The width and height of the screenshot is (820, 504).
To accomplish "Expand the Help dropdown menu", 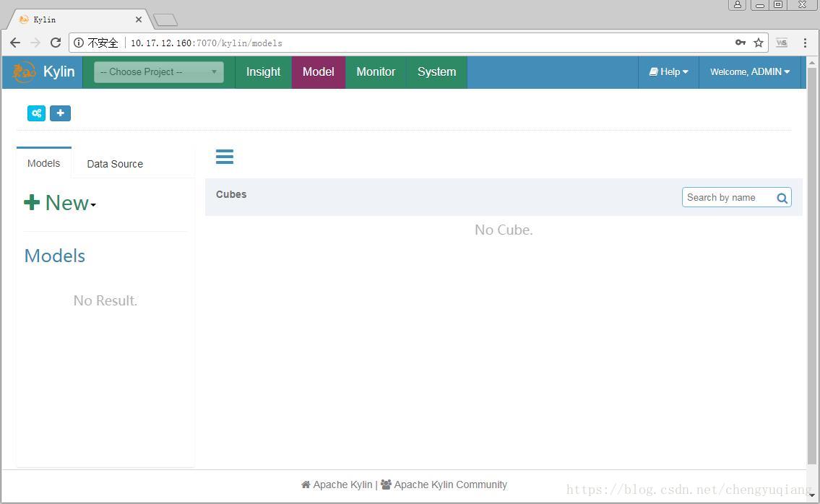I will pyautogui.click(x=668, y=72).
